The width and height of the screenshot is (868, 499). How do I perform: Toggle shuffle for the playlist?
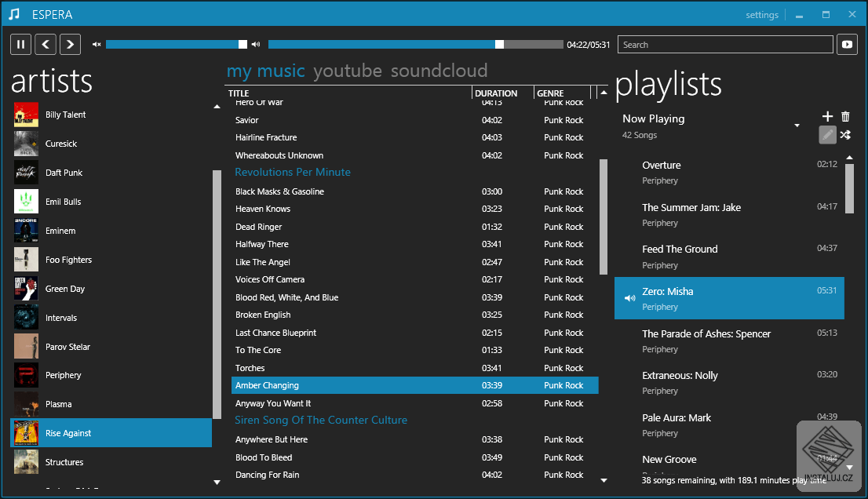(845, 135)
